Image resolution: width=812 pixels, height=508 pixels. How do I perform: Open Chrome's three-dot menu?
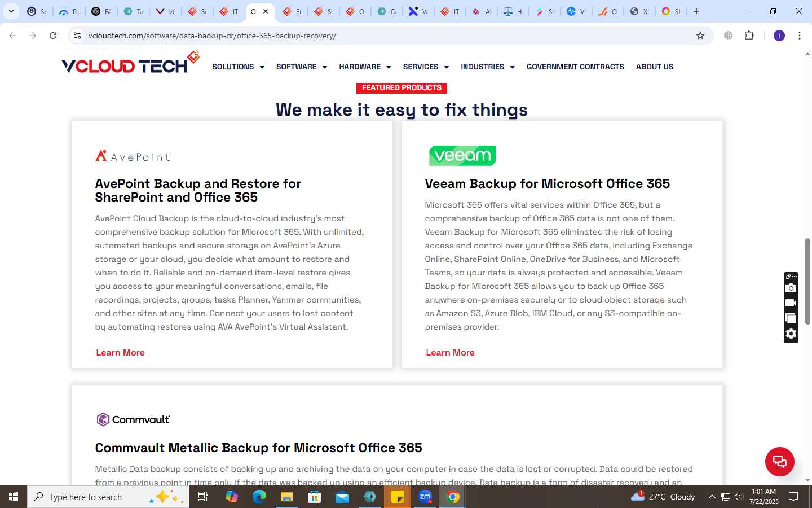pyautogui.click(x=800, y=36)
